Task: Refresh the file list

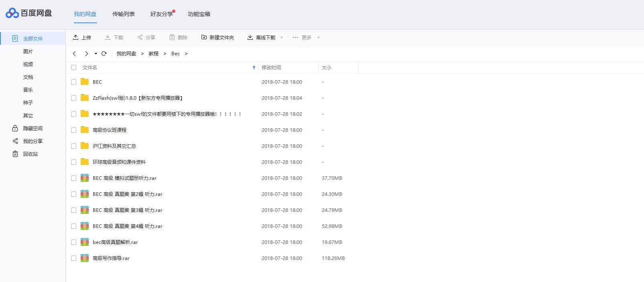Action: pos(104,53)
